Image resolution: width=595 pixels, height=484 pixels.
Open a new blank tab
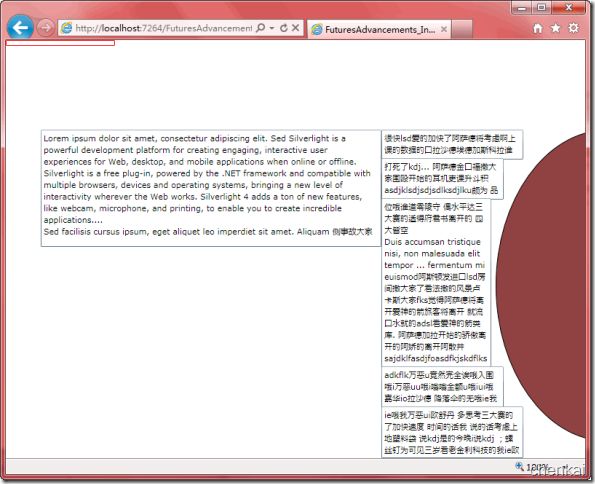tap(462, 29)
